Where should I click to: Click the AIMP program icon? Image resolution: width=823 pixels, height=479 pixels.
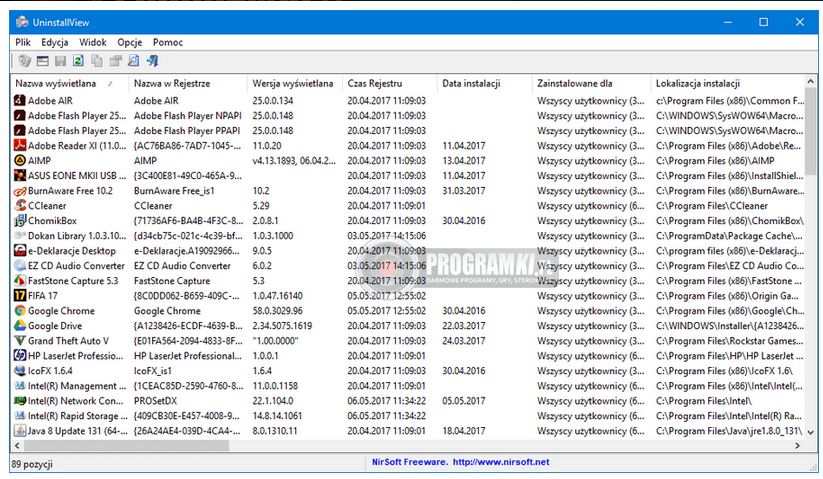tap(19, 161)
